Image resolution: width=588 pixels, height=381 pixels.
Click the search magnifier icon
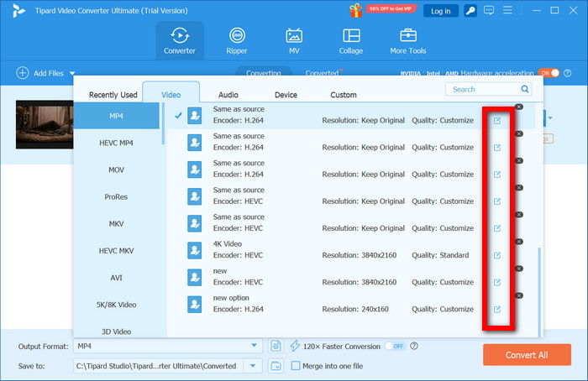click(525, 89)
